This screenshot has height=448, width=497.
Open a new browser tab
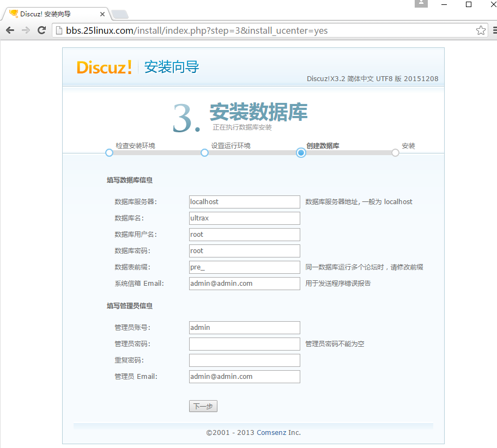point(120,14)
